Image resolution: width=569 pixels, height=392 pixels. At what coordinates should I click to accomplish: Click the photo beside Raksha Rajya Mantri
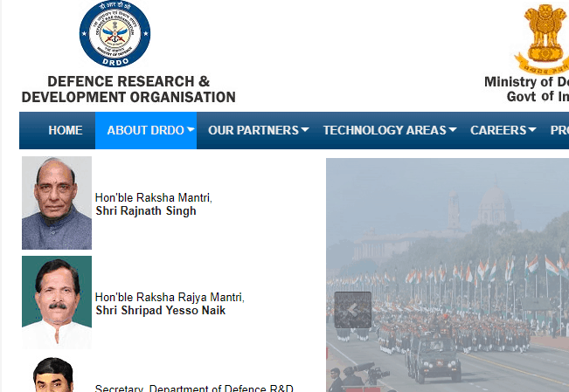[57, 302]
